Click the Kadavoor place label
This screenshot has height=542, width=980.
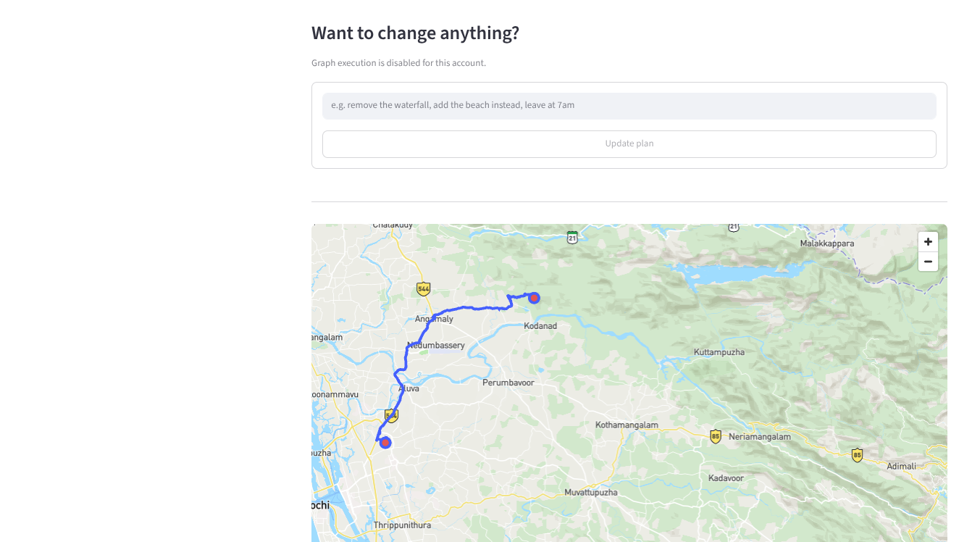[726, 478]
